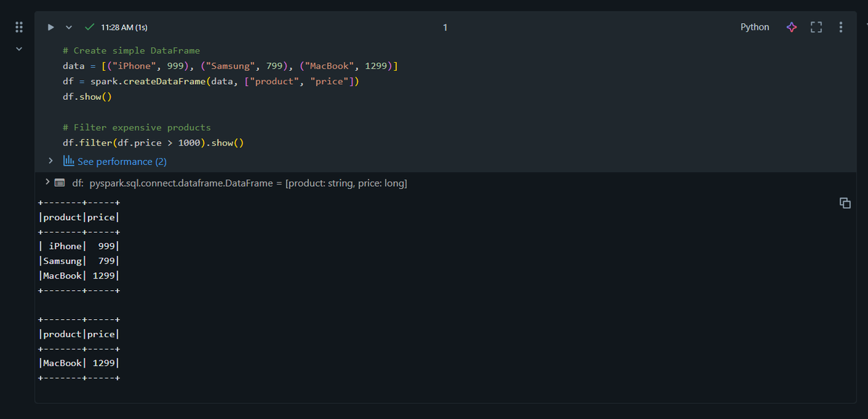
Task: Click the MacBook 1299 row in first table
Action: (x=79, y=276)
